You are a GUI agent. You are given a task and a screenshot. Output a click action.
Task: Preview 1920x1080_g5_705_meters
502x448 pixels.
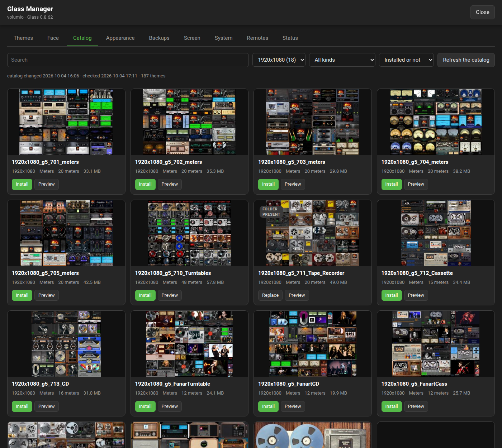(x=47, y=295)
